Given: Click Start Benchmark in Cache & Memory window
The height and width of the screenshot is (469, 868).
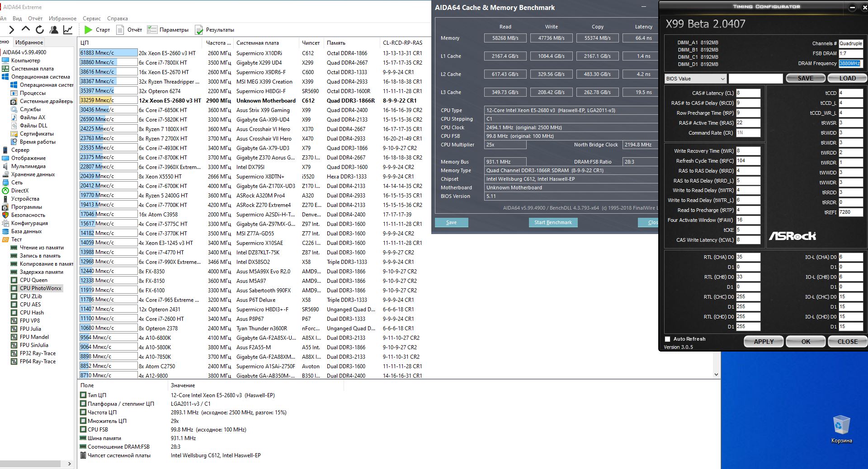Looking at the screenshot, I should pyautogui.click(x=553, y=222).
